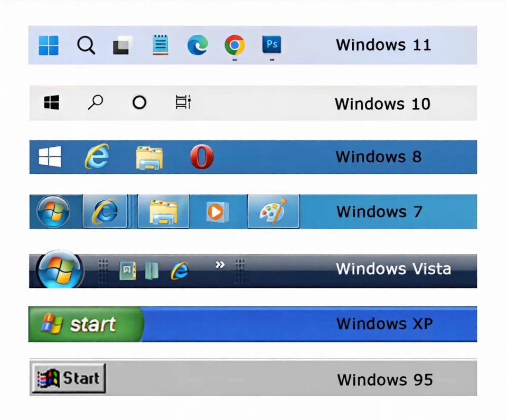Click the Windows 7 label
Image resolution: width=507 pixels, height=420 pixels.
[379, 212]
